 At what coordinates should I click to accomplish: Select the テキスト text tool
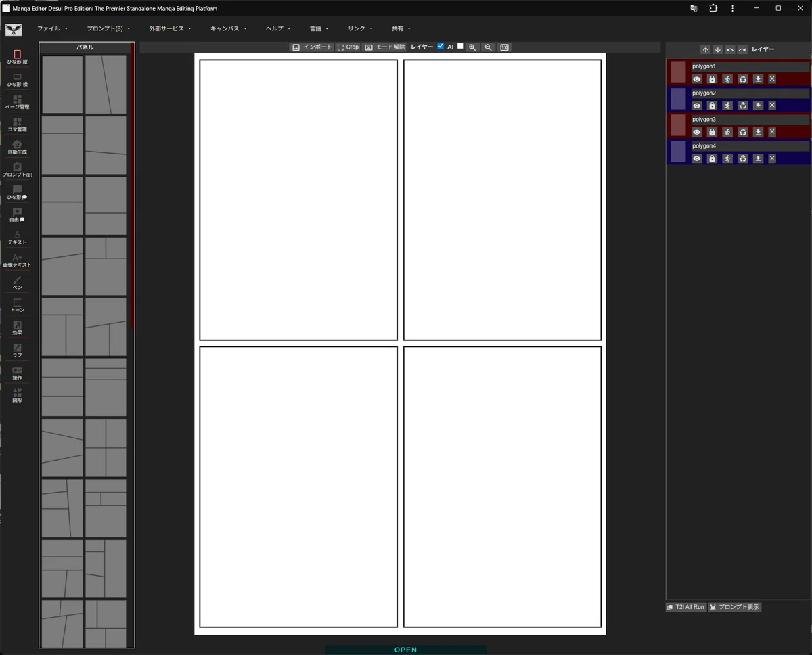(17, 238)
